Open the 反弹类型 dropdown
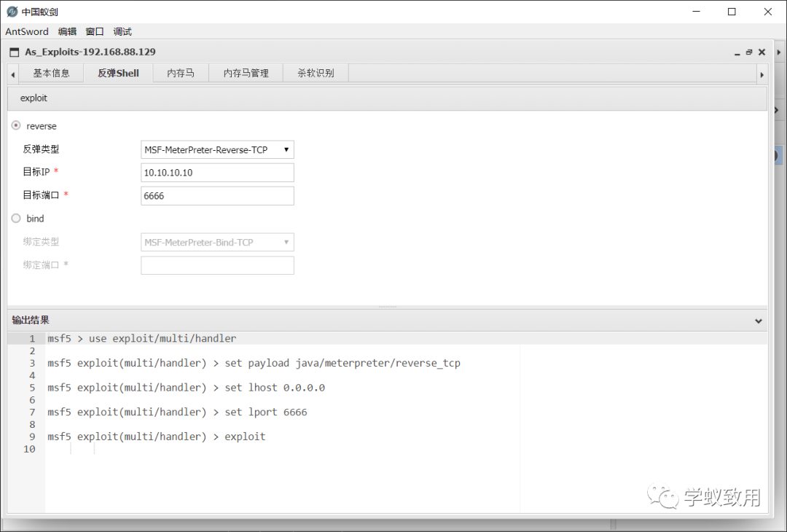Image resolution: width=787 pixels, height=532 pixels. [217, 149]
